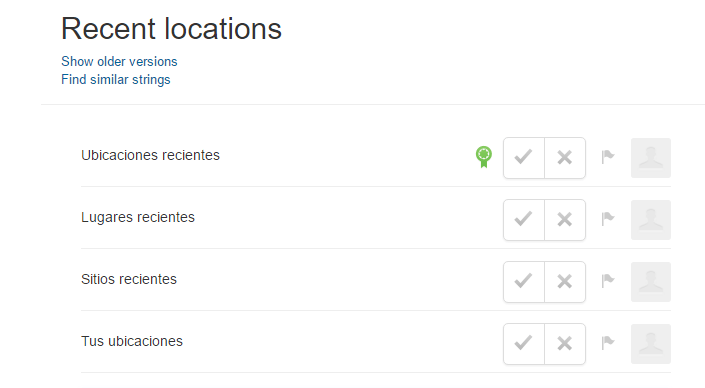Follow the 'Find similar strings' link

point(116,80)
